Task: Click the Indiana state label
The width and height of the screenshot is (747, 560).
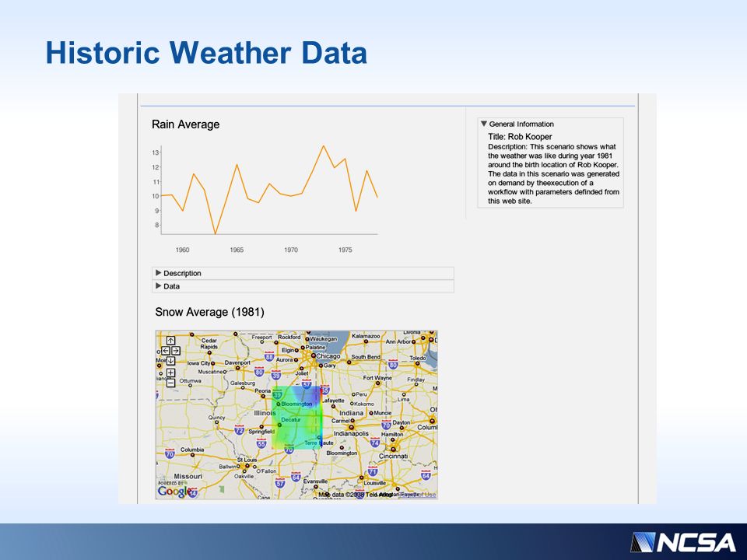Action: 352,413
